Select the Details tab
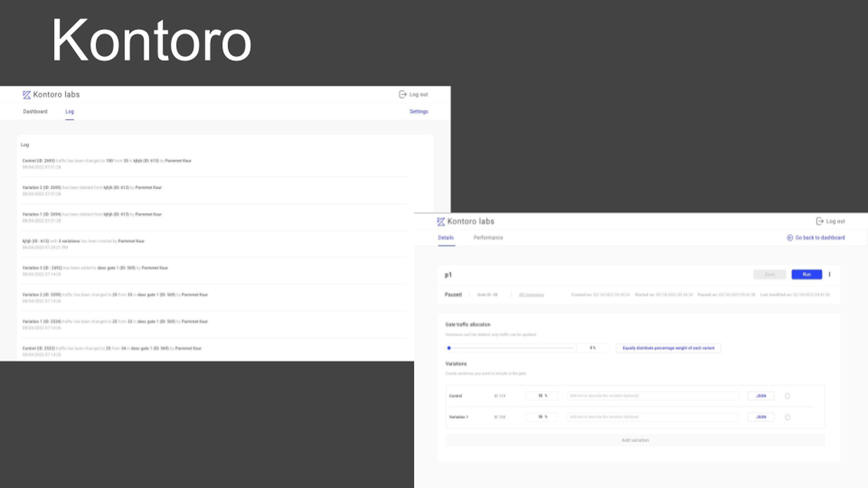The image size is (868, 488). 446,238
